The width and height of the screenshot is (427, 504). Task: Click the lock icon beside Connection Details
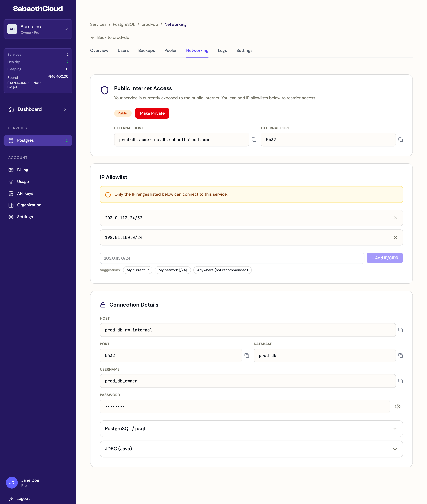103,305
